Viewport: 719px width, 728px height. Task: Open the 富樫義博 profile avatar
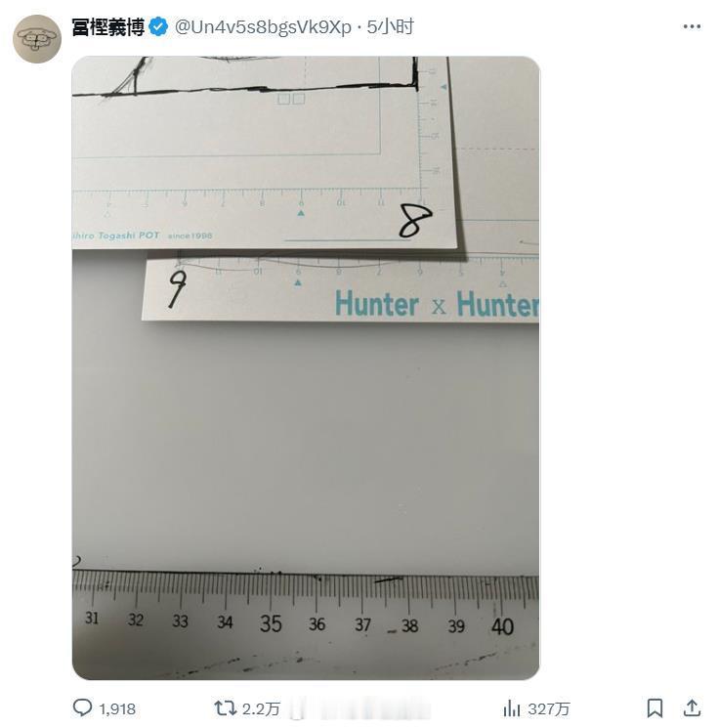[x=37, y=38]
